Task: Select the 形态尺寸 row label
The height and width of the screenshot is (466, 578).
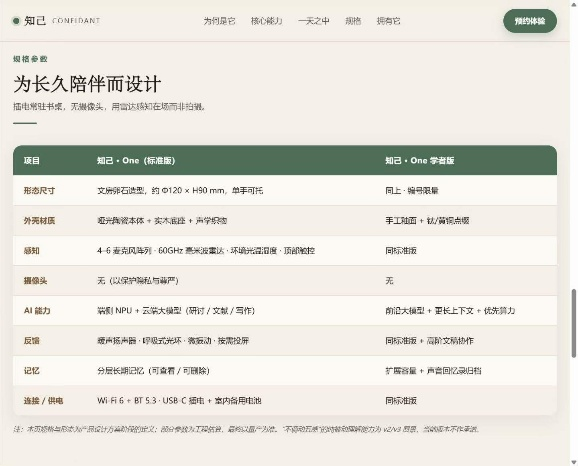Action: [39, 191]
